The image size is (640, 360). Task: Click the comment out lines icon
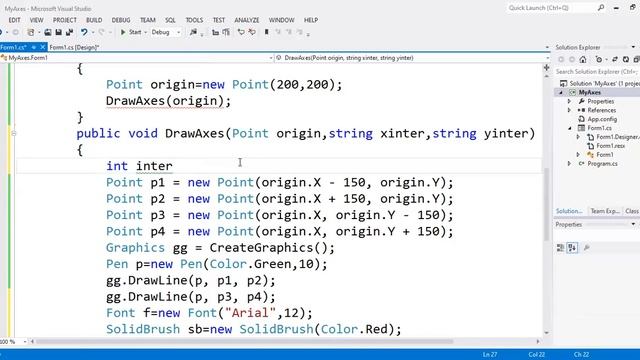click(241, 32)
